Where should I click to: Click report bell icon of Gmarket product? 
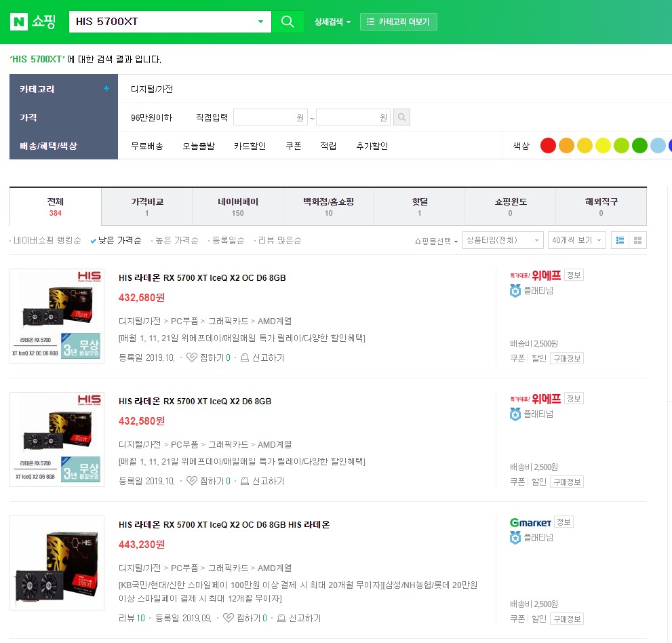pyautogui.click(x=281, y=618)
